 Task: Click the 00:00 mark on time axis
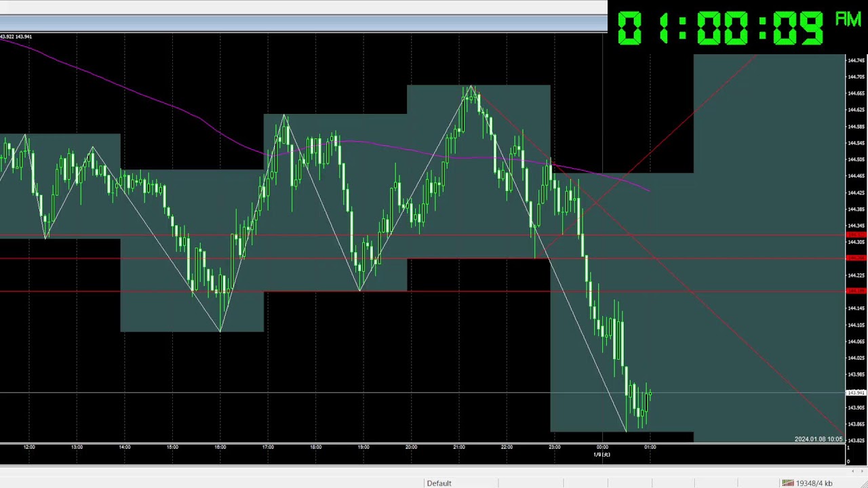(x=602, y=447)
